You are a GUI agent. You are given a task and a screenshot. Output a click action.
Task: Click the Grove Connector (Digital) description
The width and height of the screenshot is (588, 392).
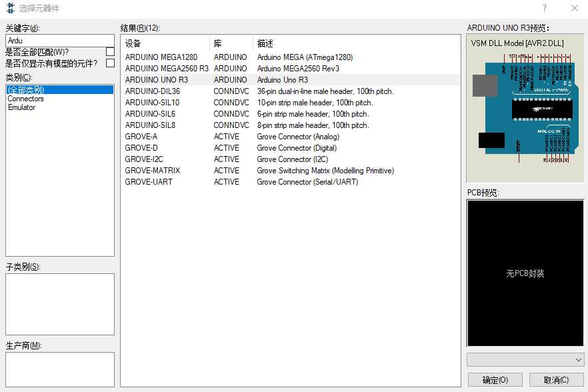pyautogui.click(x=297, y=148)
